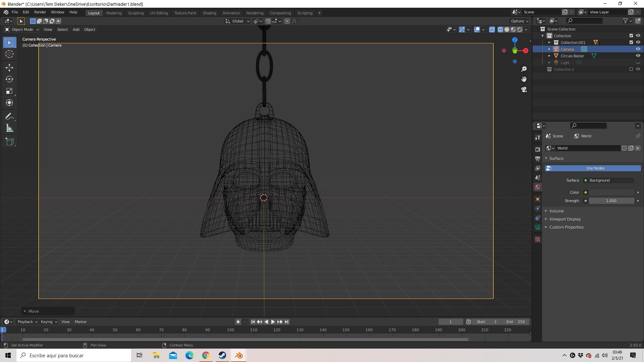Expand the Volume panel

(556, 211)
